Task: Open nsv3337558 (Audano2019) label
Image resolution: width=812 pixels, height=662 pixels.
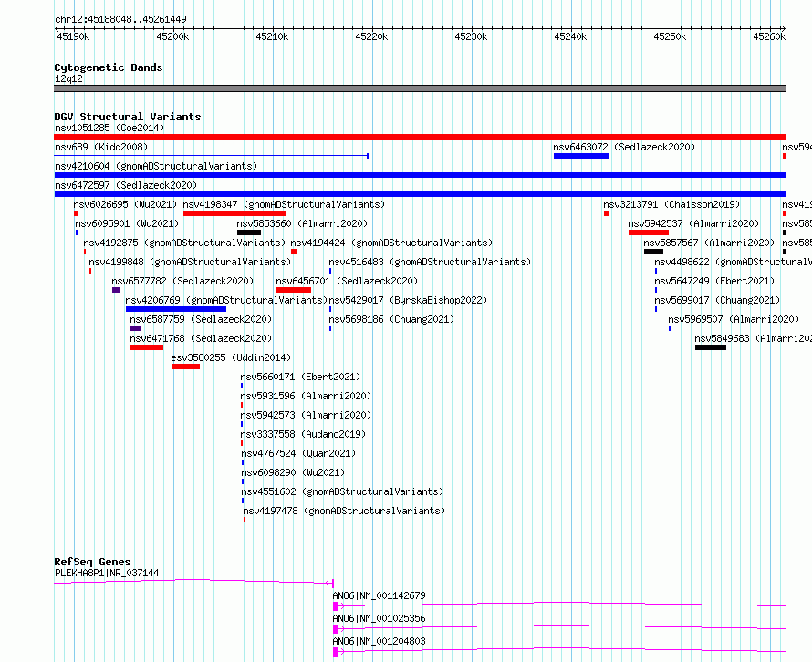Action: (x=303, y=434)
